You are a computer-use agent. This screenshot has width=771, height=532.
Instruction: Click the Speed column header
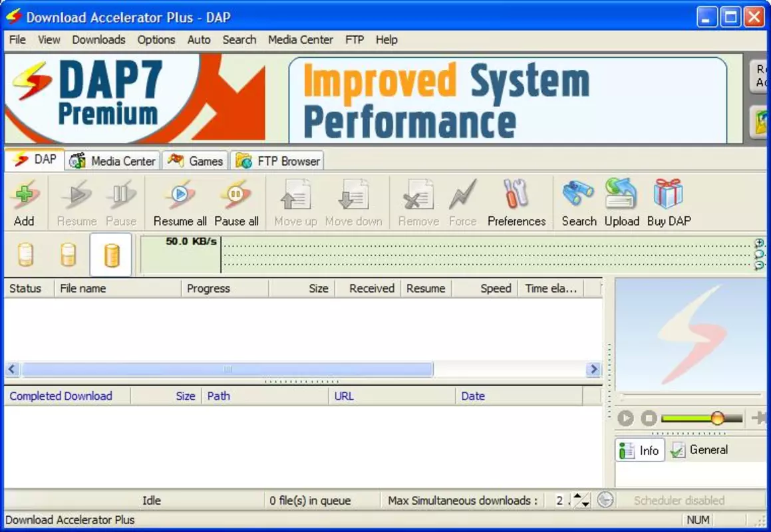click(484, 289)
